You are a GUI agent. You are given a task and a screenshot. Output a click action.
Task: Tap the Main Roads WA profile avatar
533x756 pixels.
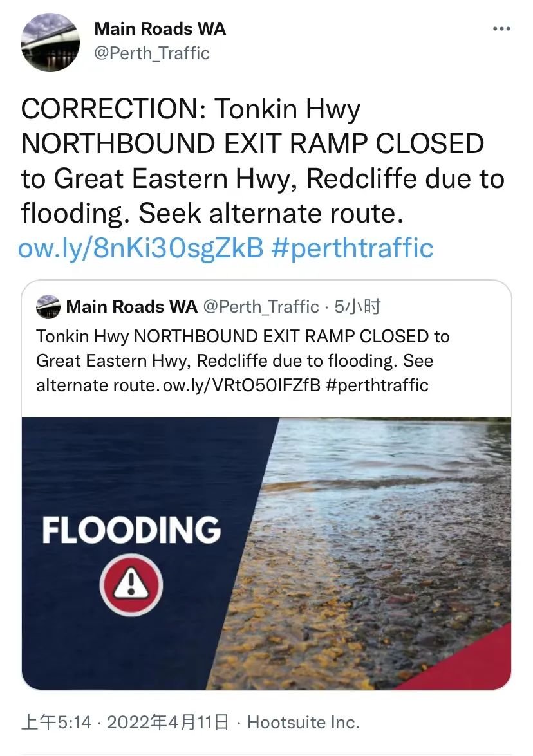[50, 42]
